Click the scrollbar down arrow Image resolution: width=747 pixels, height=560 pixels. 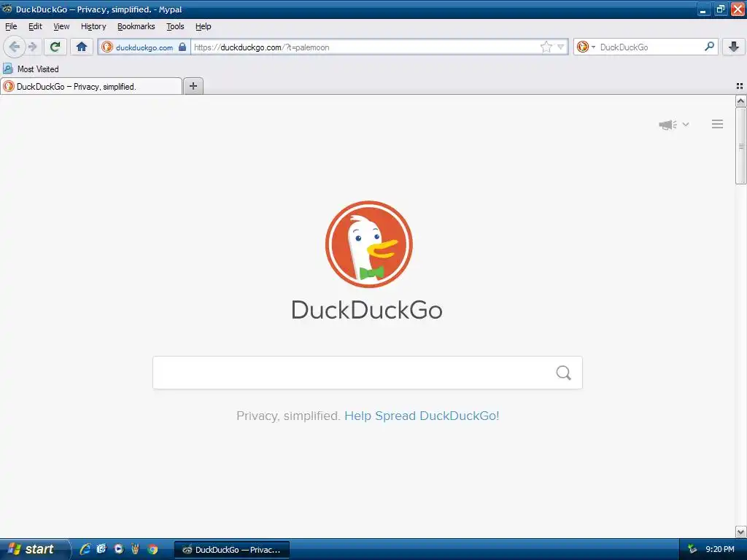pyautogui.click(x=740, y=532)
